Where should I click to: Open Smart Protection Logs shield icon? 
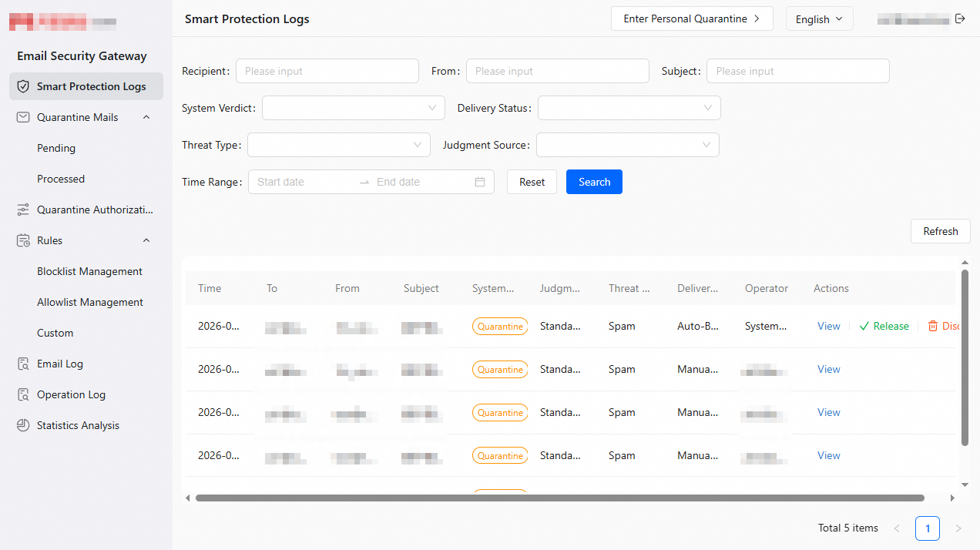(x=23, y=86)
